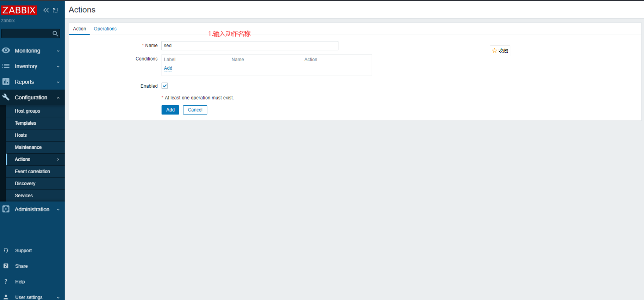
Task: Click the Share link in sidebar
Action: [x=21, y=266]
